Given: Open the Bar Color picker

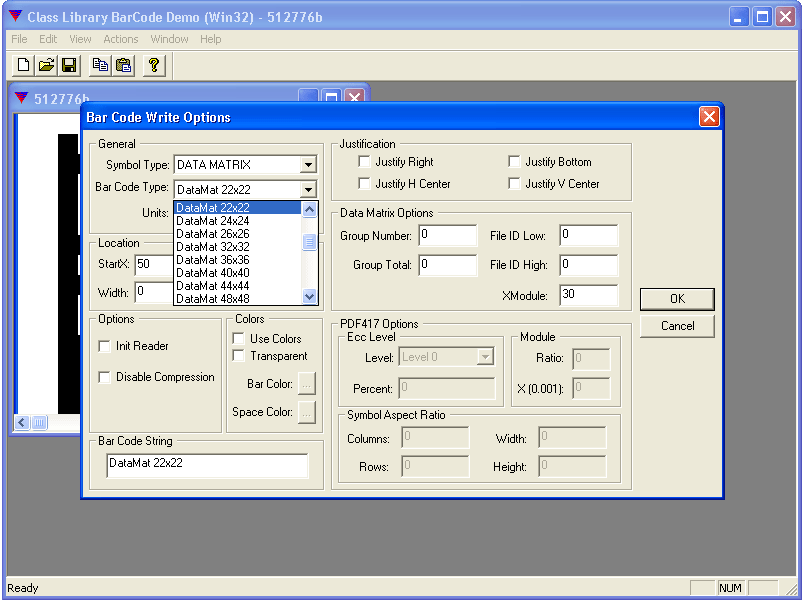Looking at the screenshot, I should (x=307, y=383).
